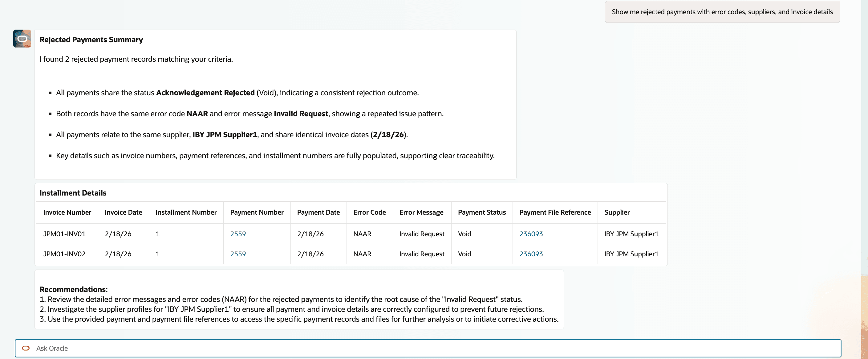The height and width of the screenshot is (359, 868).
Task: Click the Oracle assistant avatar icon
Action: pos(22,39)
